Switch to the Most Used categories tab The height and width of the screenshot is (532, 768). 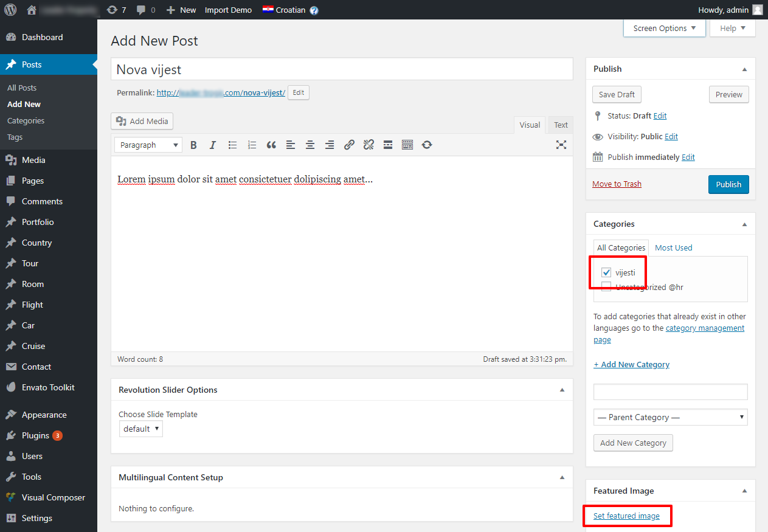[673, 247]
